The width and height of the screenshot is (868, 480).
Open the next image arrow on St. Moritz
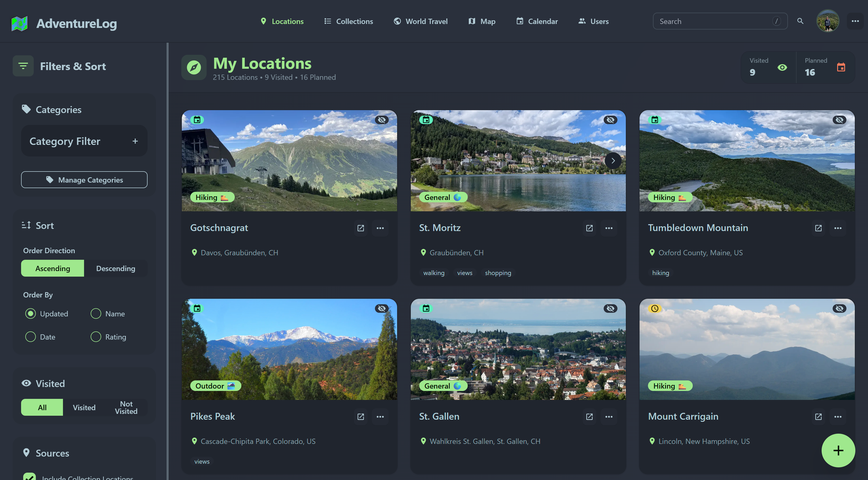point(613,161)
